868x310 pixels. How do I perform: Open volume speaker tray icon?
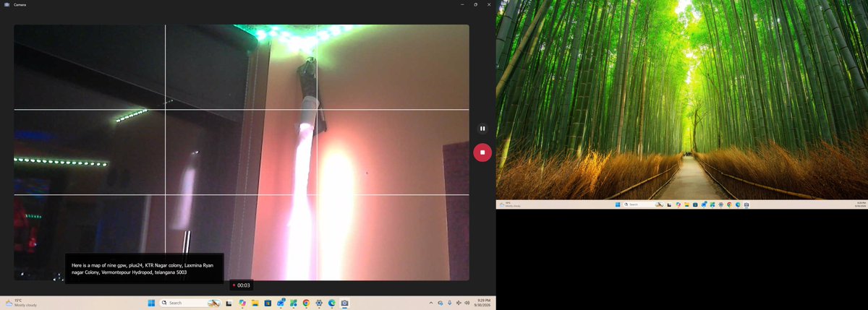pos(467,303)
